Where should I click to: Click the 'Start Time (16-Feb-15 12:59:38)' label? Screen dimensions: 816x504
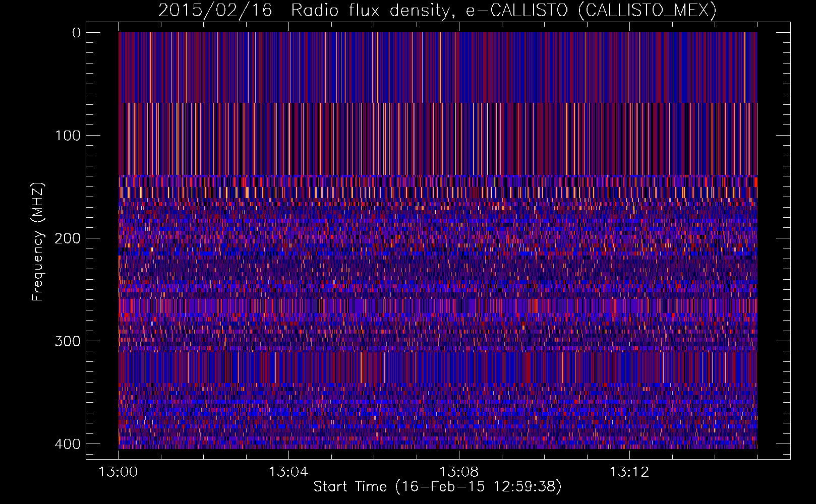(437, 487)
